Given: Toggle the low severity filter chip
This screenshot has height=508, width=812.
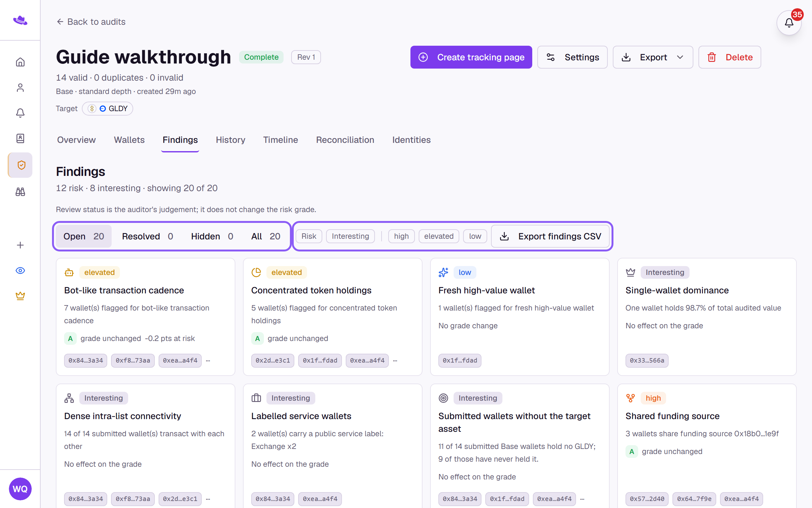Looking at the screenshot, I should coord(475,236).
